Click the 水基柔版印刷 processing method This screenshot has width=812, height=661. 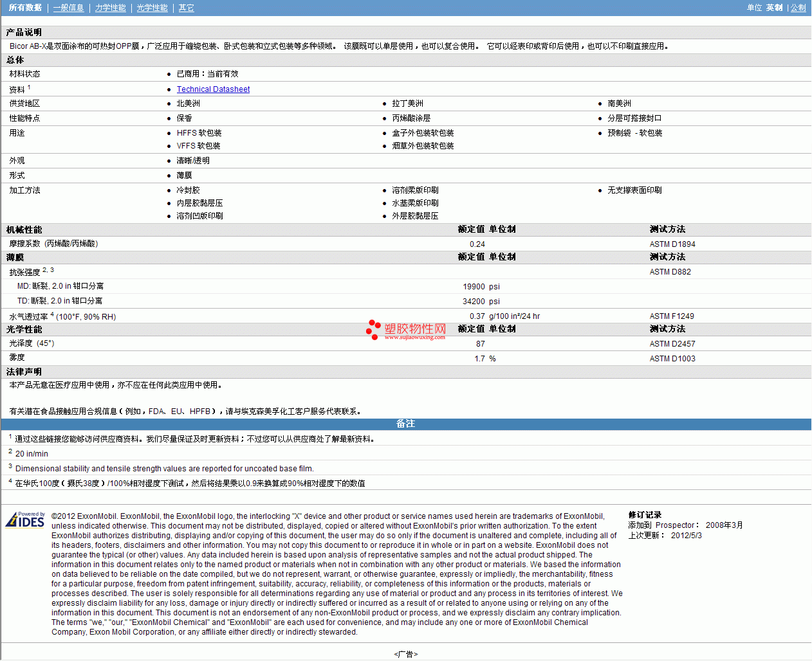tap(416, 203)
